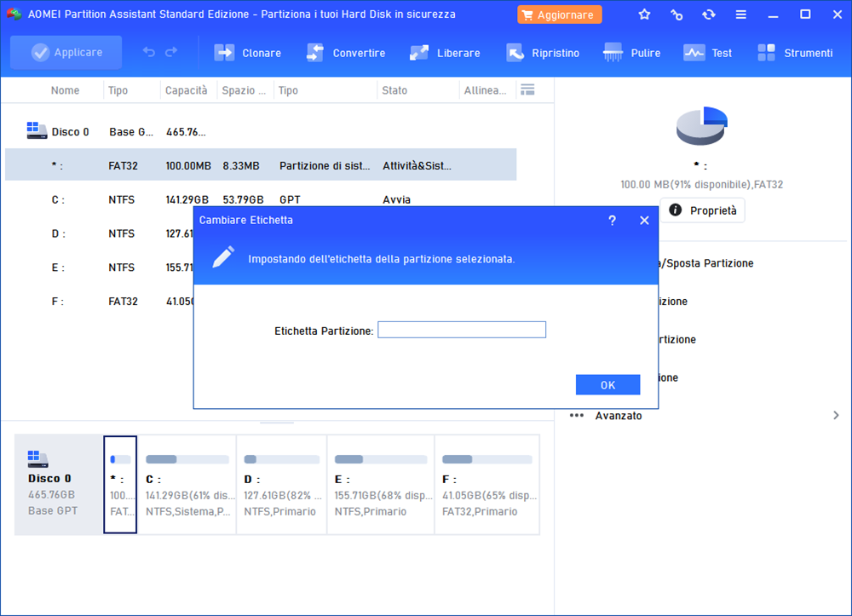Open the Liberare tool
This screenshot has height=616, width=852.
pyautogui.click(x=445, y=53)
